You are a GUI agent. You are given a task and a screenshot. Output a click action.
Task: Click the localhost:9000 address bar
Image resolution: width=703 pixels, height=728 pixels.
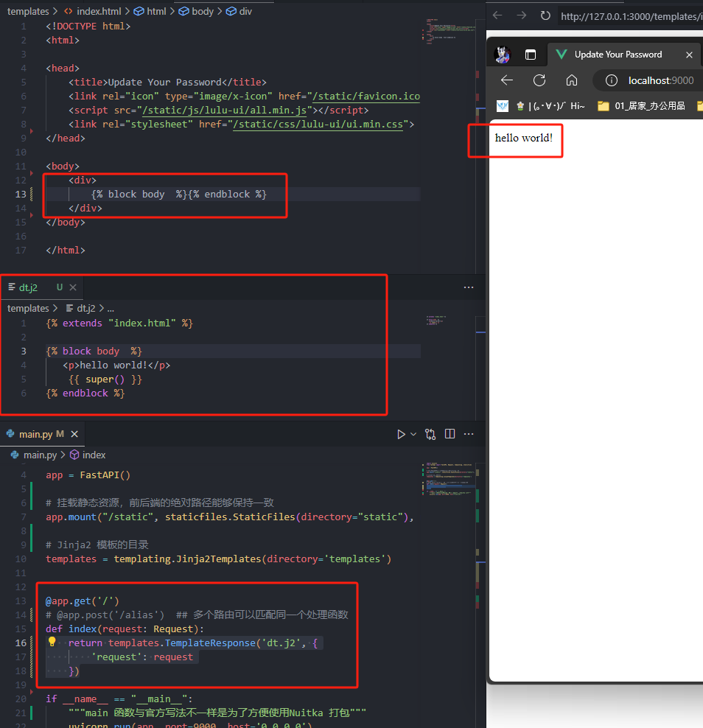[x=660, y=80]
